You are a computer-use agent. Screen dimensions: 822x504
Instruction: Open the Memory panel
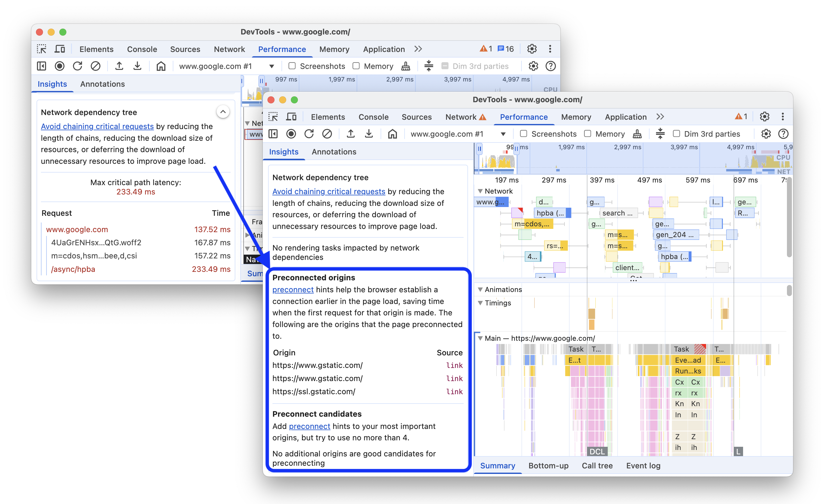576,117
